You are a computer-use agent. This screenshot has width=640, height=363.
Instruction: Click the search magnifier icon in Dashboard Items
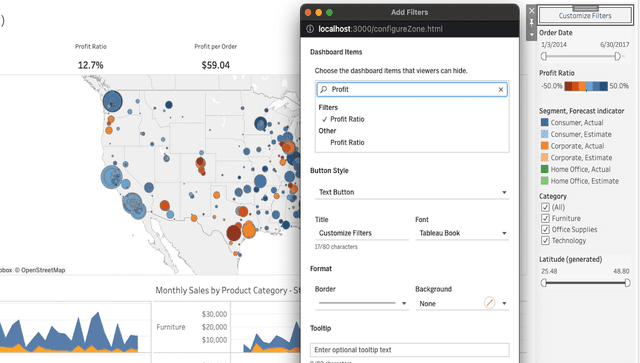pos(324,89)
